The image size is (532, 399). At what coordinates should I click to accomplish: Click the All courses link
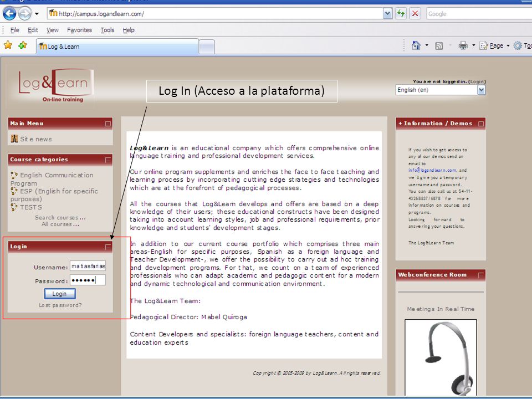pyautogui.click(x=60, y=224)
